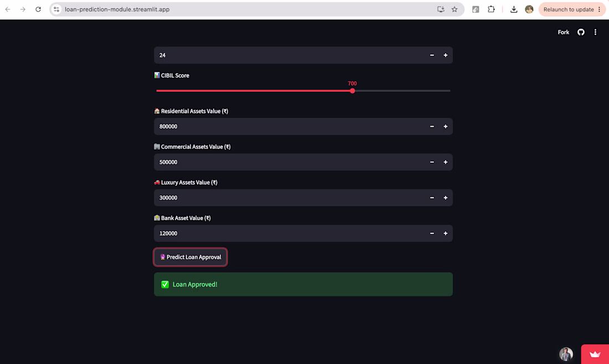The image size is (609, 364).
Task: Click the red Streamlit crown badge
Action: (x=595, y=354)
